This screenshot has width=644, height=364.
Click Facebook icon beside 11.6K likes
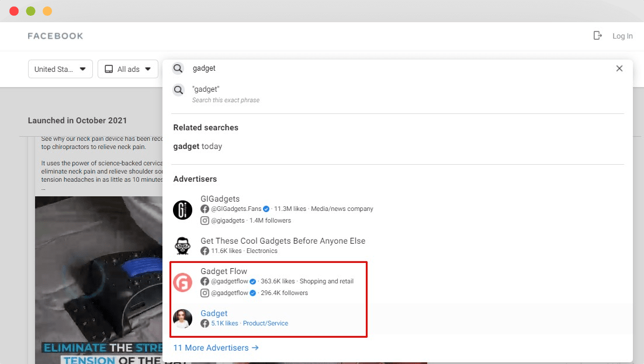[x=205, y=251]
